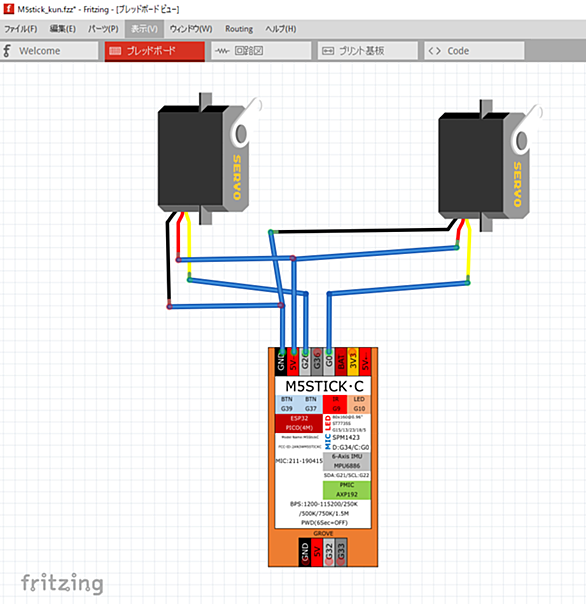Switch to the 回路図 schematic tab
Image resolution: width=586 pixels, height=604 pixels.
[x=261, y=51]
